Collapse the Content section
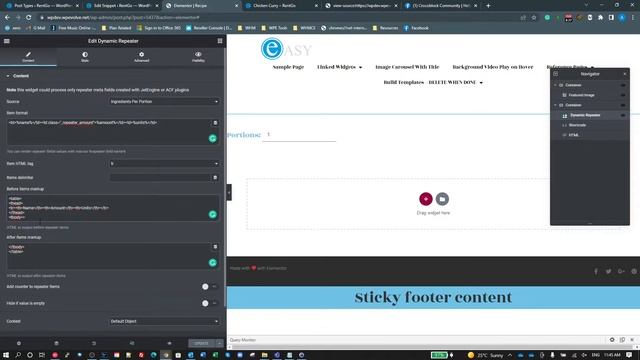Screen dimensions: 640x360 18,76
